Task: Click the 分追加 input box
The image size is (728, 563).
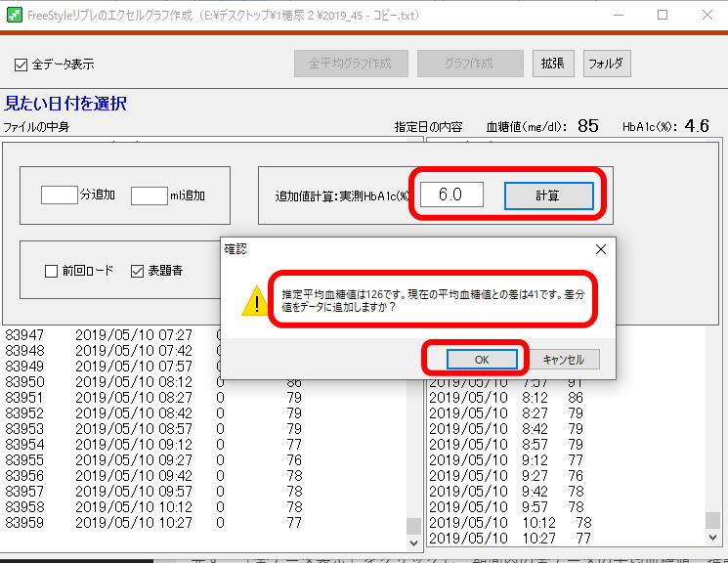Action: click(59, 195)
